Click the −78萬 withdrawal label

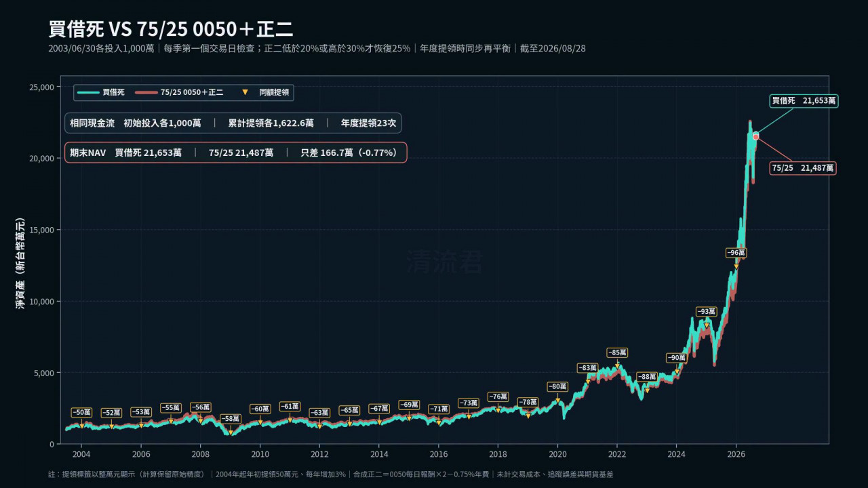[528, 402]
